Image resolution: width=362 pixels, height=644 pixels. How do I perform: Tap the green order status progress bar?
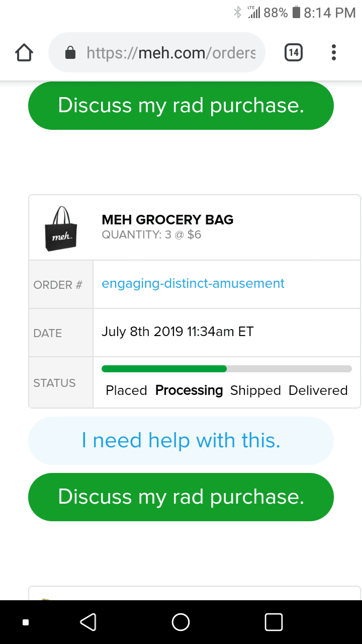point(164,369)
